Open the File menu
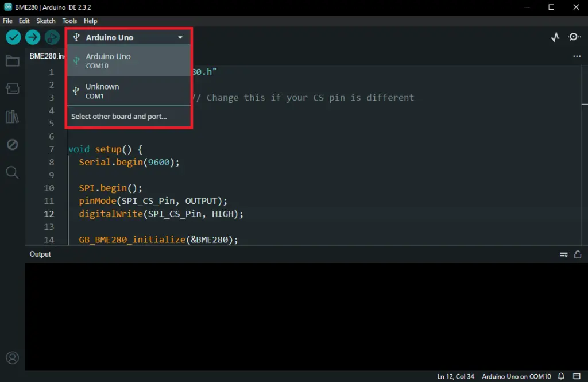 click(x=7, y=21)
